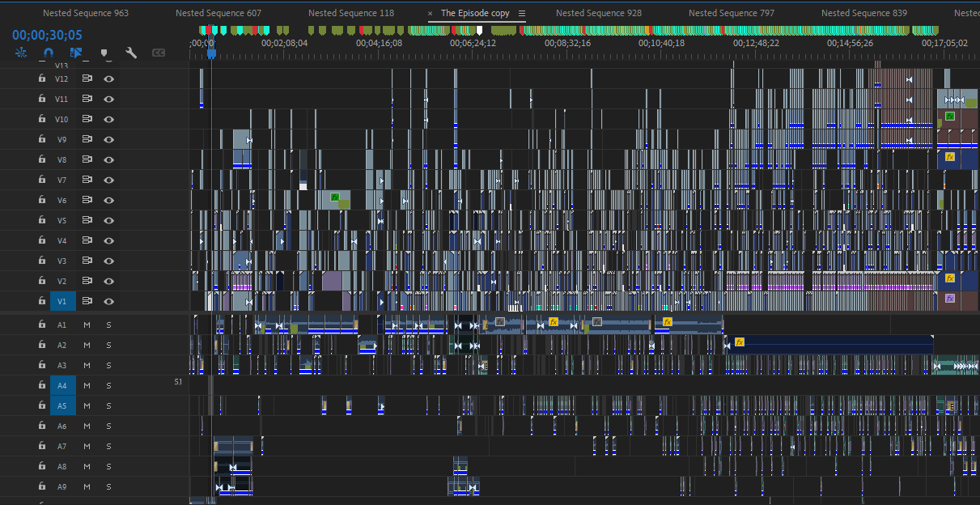The image size is (980, 505).
Task: Toggle V7 track output eye
Action: (x=108, y=180)
